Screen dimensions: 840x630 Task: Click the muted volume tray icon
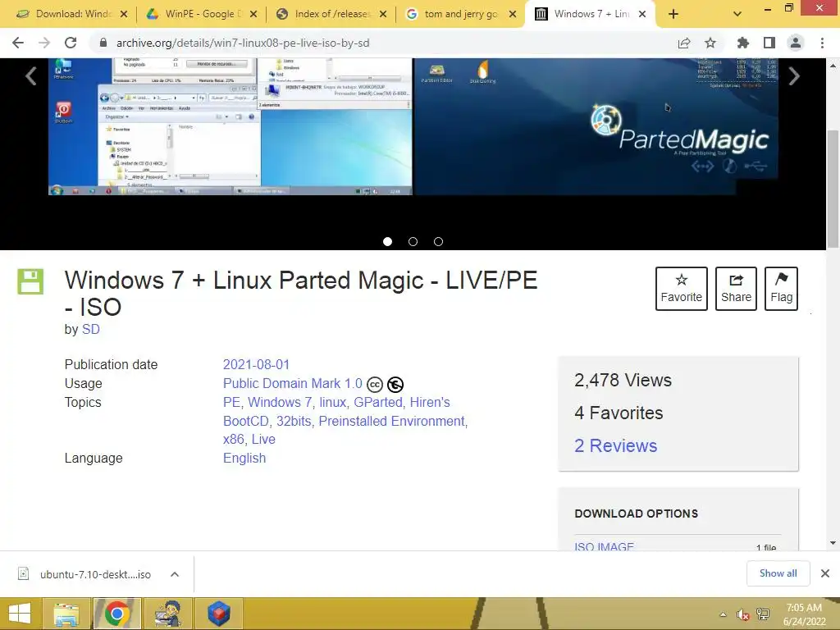(x=742, y=614)
